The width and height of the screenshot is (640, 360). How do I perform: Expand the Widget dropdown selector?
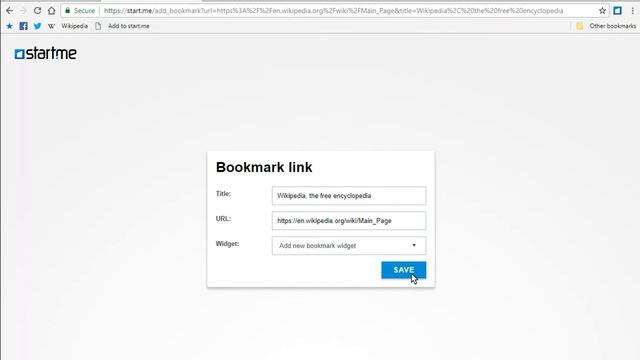349,246
